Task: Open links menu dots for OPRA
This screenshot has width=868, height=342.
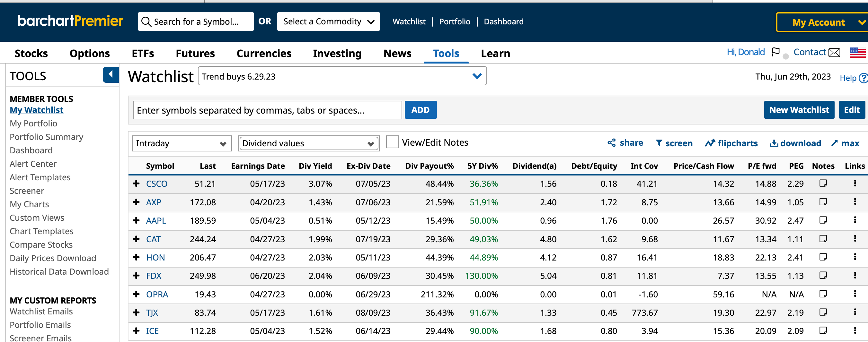Action: [x=855, y=294]
